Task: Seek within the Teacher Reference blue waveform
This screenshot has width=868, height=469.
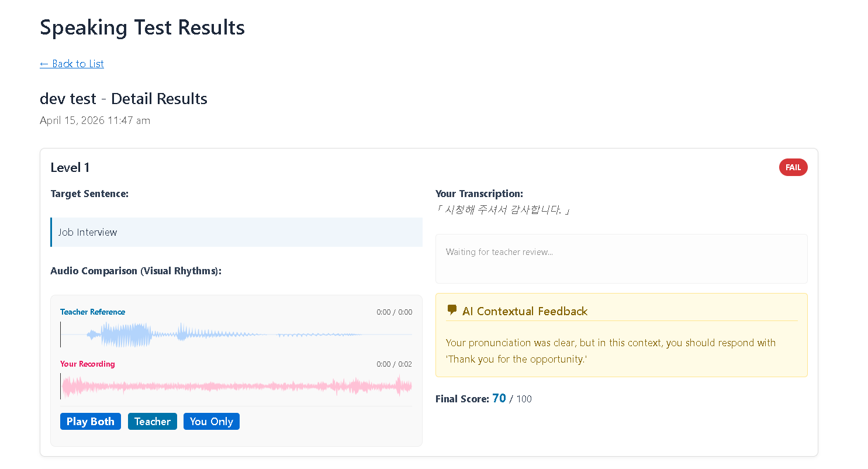Action: [x=236, y=334]
